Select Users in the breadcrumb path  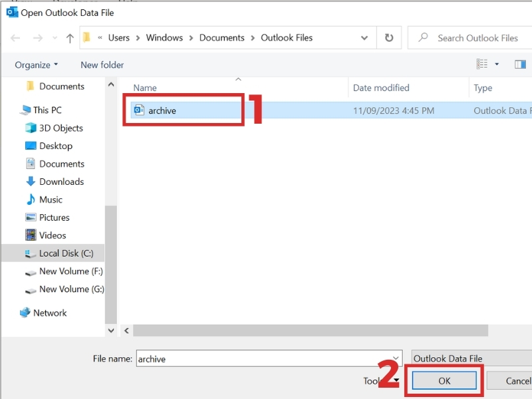click(119, 38)
